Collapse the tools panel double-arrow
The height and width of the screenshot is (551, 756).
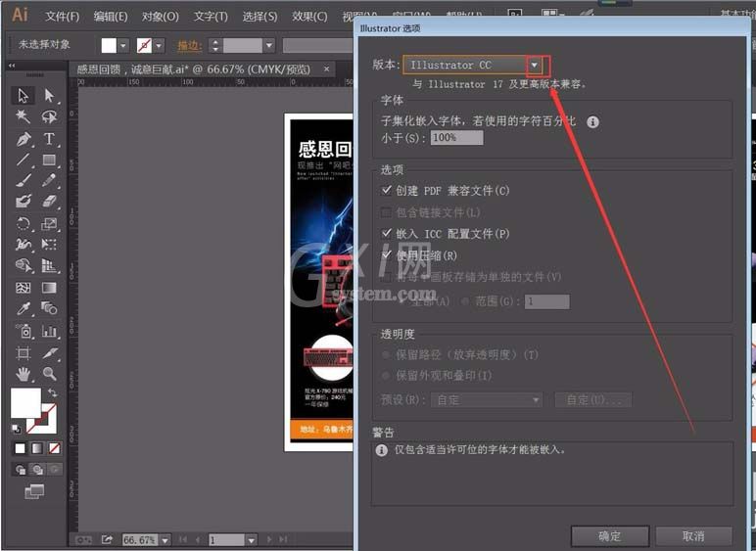coord(12,66)
